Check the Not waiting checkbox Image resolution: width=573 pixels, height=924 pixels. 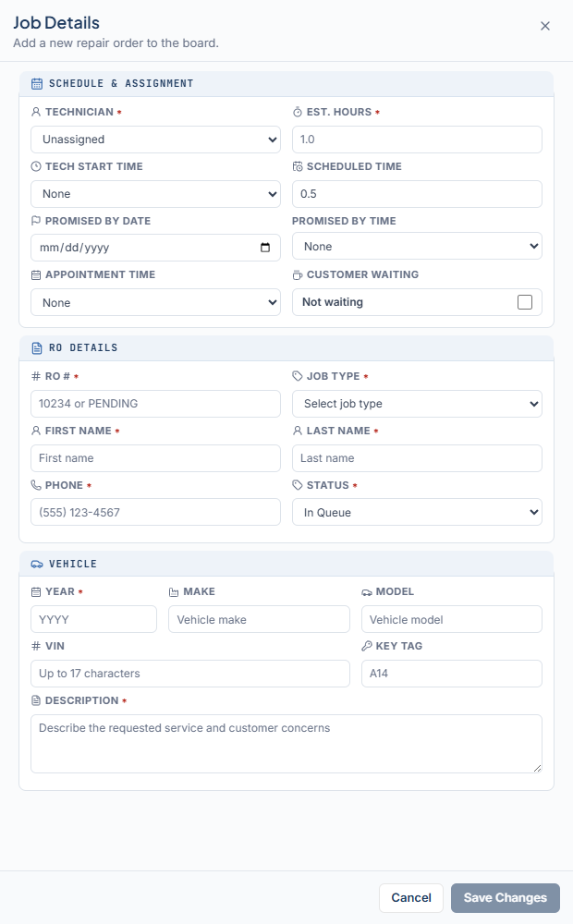click(525, 302)
